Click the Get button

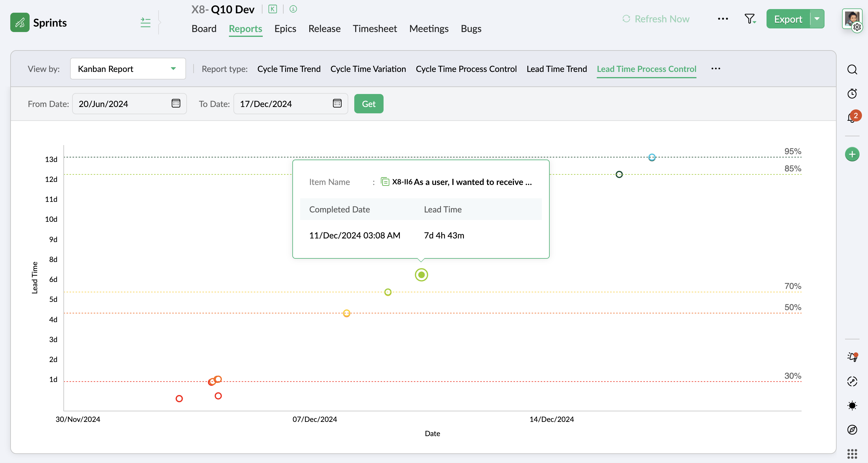pos(369,104)
